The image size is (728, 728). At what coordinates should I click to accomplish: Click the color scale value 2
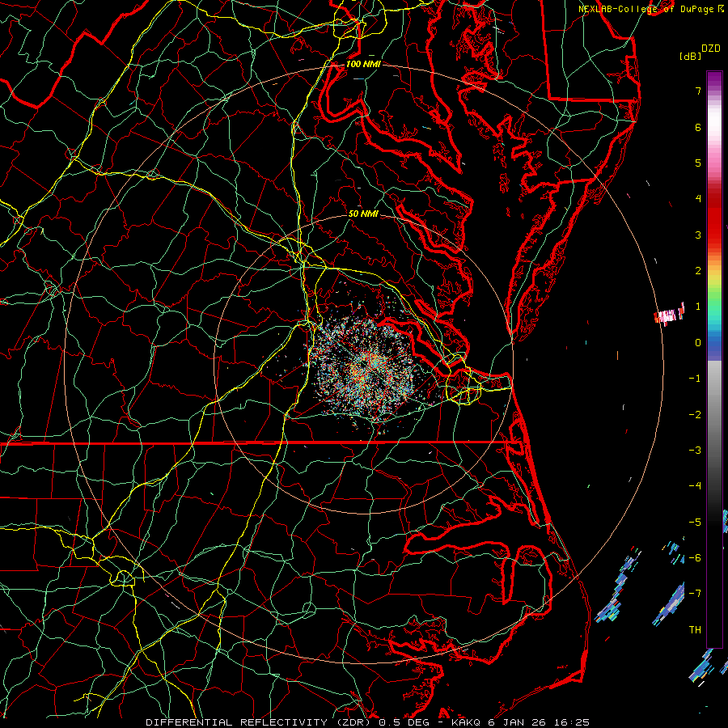pyautogui.click(x=698, y=271)
